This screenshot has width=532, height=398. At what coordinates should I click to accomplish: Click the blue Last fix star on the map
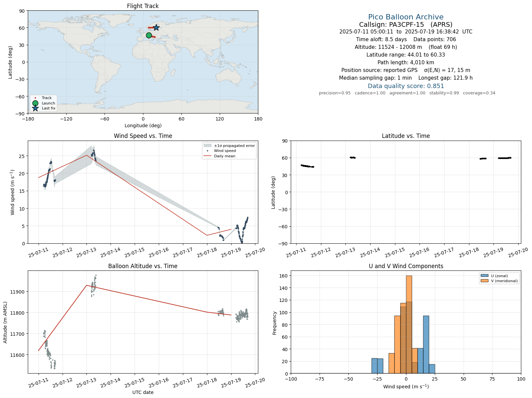click(156, 28)
